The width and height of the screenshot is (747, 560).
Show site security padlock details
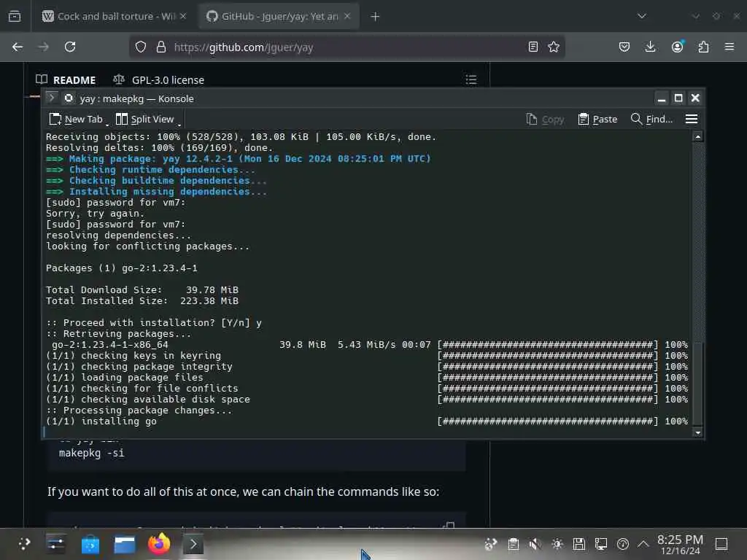click(161, 47)
